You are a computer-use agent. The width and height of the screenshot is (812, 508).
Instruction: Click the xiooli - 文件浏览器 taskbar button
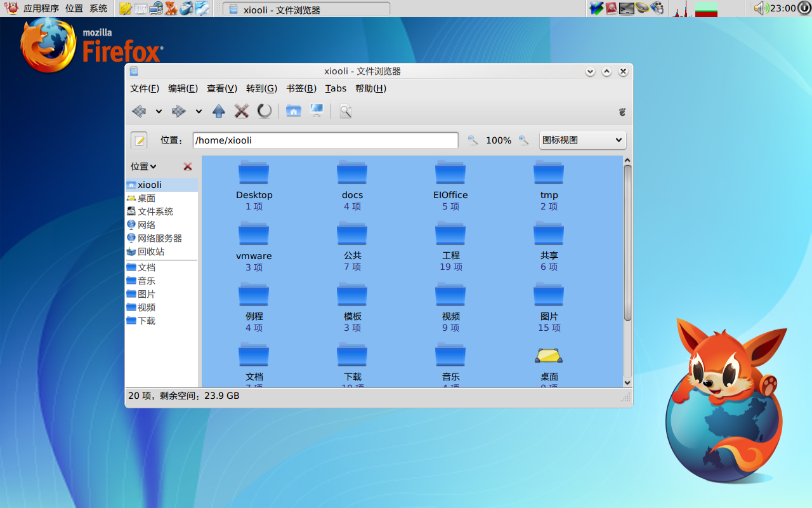point(307,10)
